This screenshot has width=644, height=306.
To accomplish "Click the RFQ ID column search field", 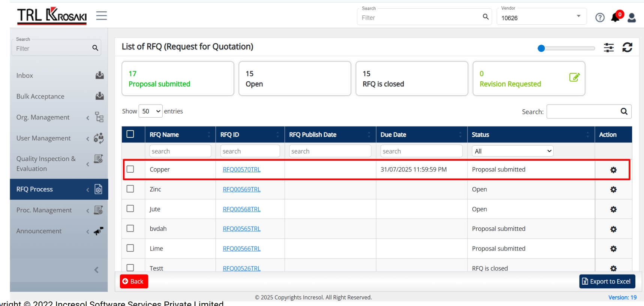I will point(250,151).
